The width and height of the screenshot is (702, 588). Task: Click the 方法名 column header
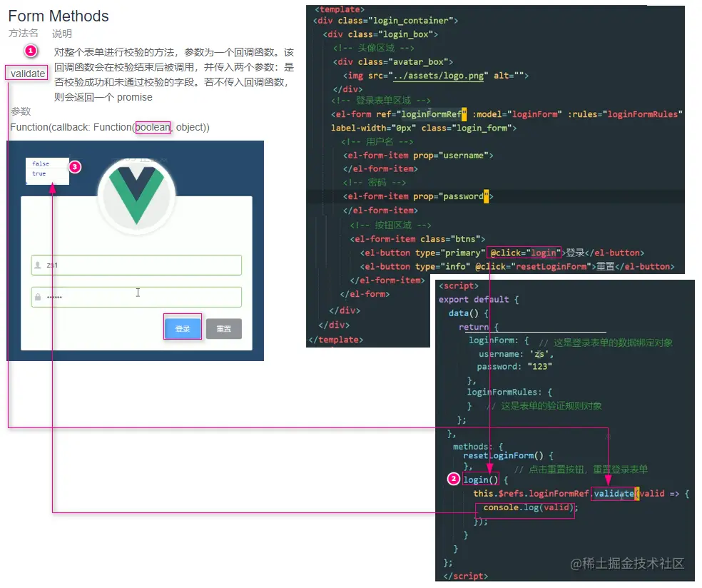click(x=24, y=33)
